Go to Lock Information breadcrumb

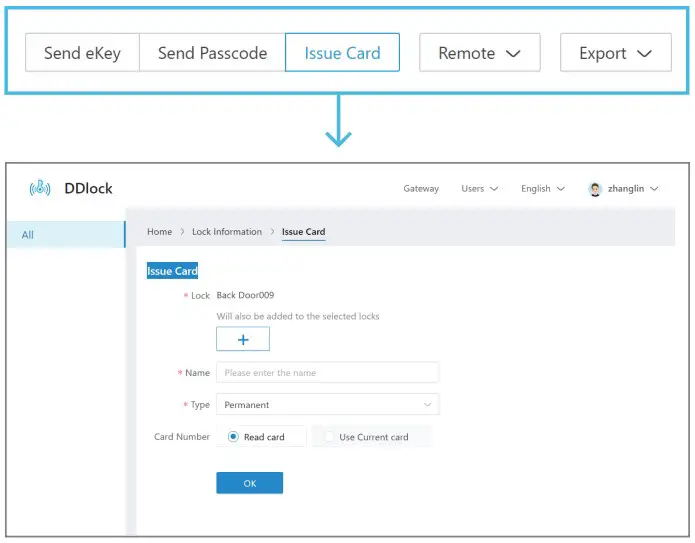tap(227, 232)
